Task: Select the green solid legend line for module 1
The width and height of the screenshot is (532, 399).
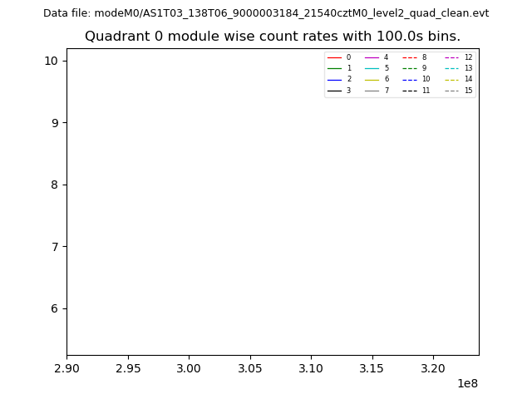Action: pyautogui.click(x=334, y=68)
